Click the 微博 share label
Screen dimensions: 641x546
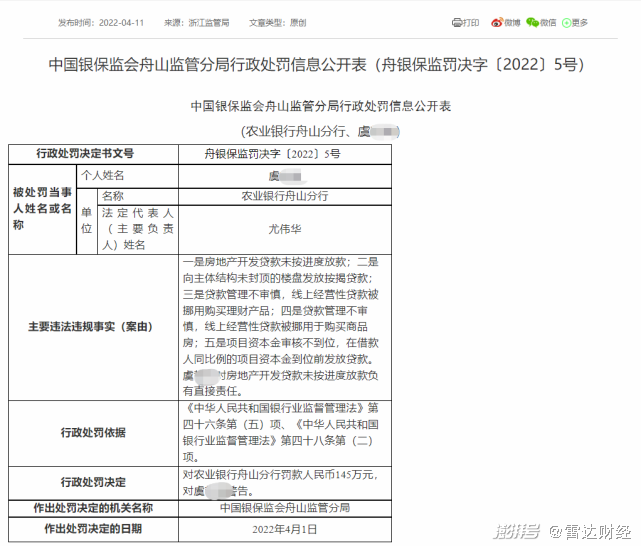(512, 22)
